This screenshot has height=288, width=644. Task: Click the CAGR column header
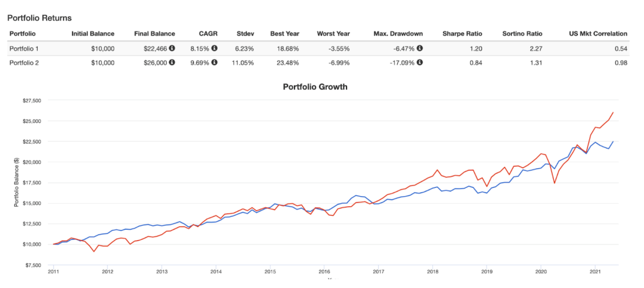tap(209, 33)
